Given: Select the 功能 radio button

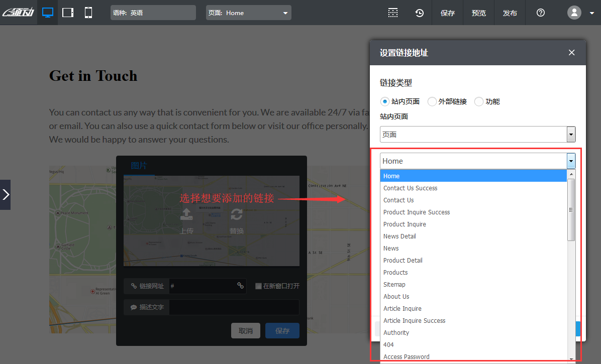Looking at the screenshot, I should tap(478, 101).
